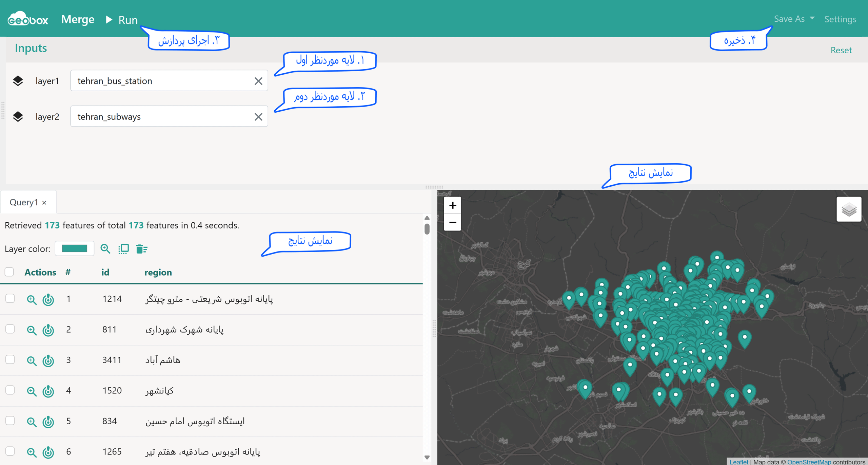Check the row with id 1265
This screenshot has height=465, width=868.
click(10, 451)
